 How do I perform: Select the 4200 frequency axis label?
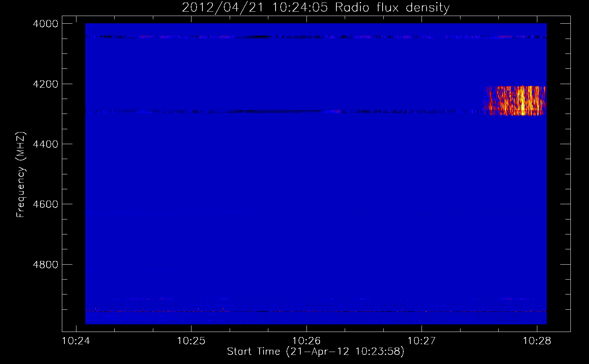coord(46,84)
